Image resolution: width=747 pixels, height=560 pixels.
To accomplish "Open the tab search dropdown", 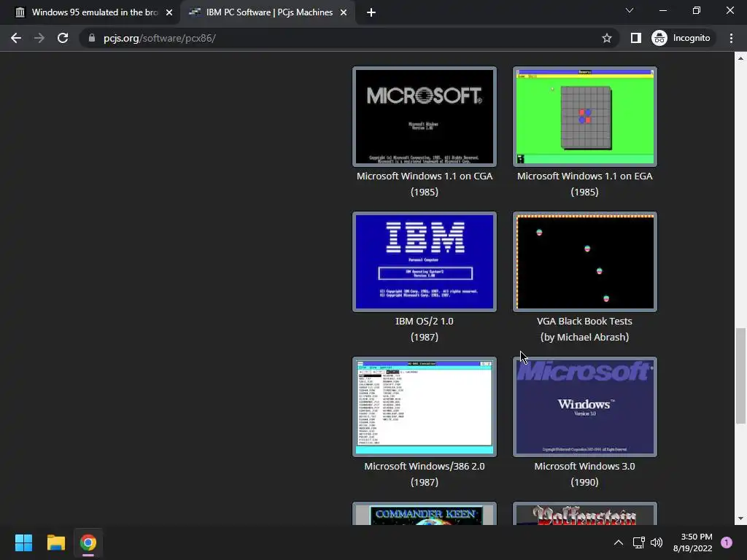I will point(630,10).
